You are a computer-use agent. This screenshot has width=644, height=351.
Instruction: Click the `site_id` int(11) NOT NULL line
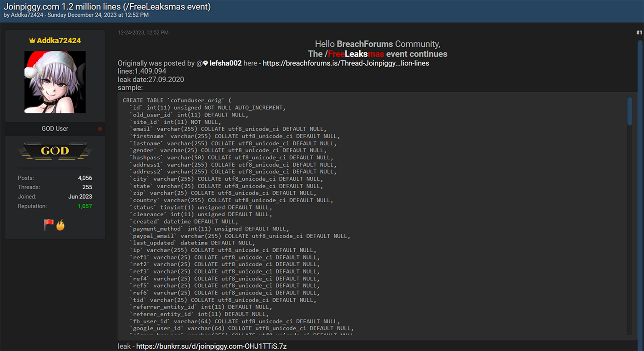pyautogui.click(x=176, y=122)
